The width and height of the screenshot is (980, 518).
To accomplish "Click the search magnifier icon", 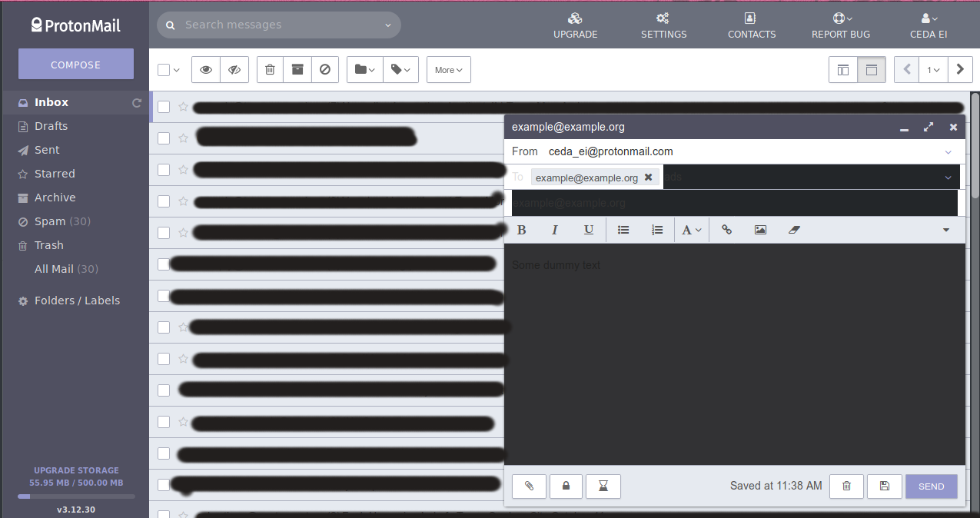I will (x=171, y=25).
